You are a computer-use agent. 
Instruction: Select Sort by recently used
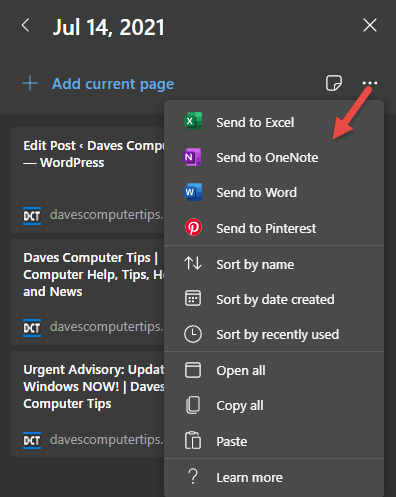pos(274,334)
